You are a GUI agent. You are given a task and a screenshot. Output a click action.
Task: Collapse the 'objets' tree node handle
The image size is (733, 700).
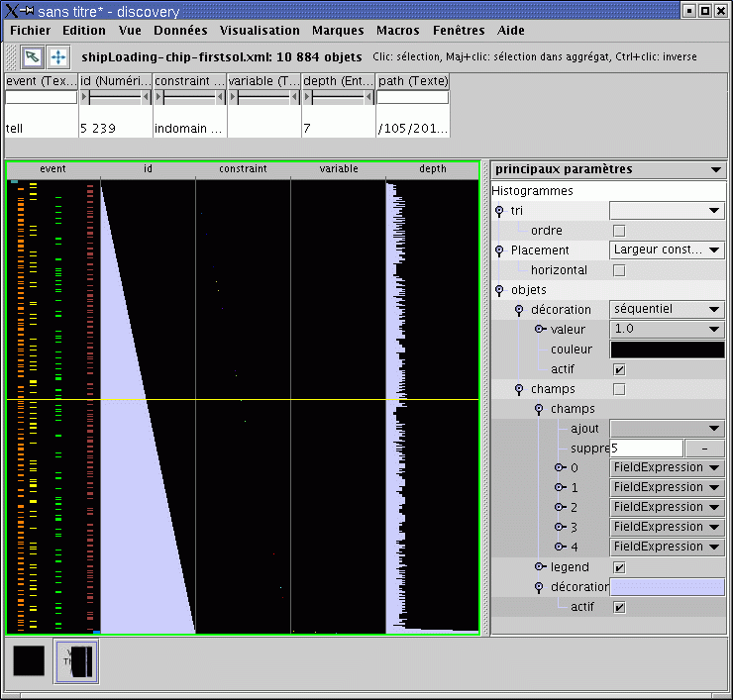[x=499, y=290]
